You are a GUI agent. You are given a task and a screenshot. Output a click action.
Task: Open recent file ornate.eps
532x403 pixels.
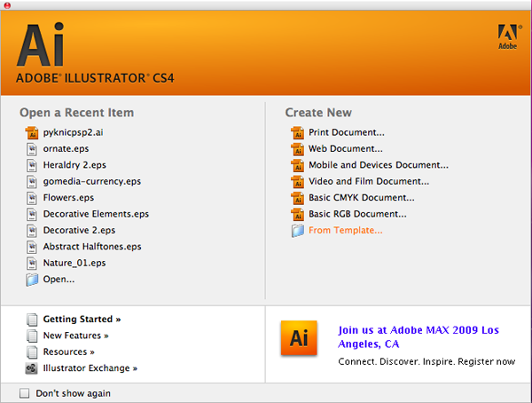[66, 149]
